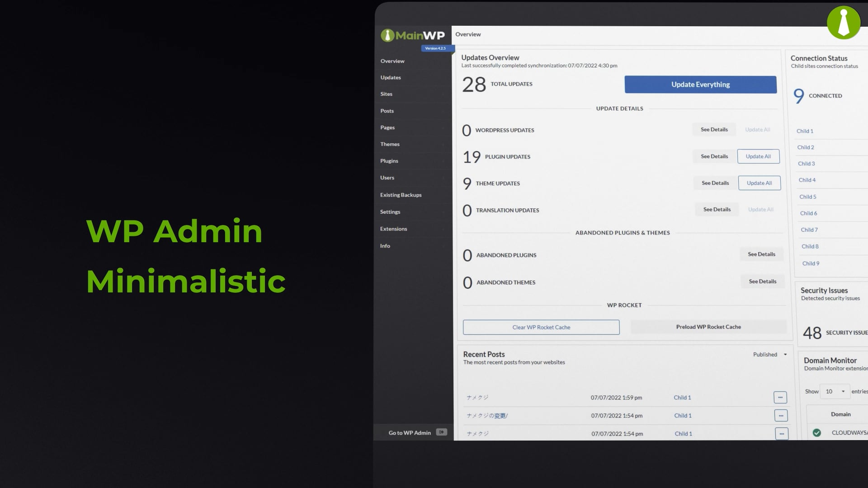Open actions menu for the second recent post

781,415
